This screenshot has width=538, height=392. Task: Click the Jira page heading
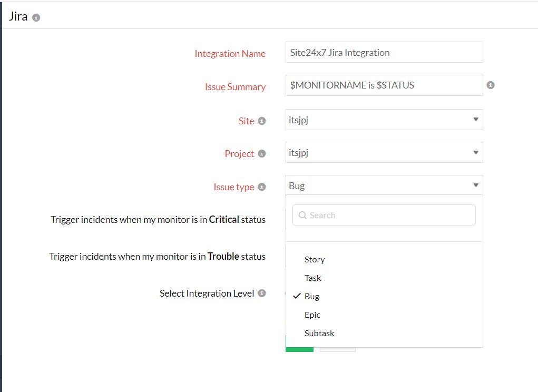tap(18, 16)
